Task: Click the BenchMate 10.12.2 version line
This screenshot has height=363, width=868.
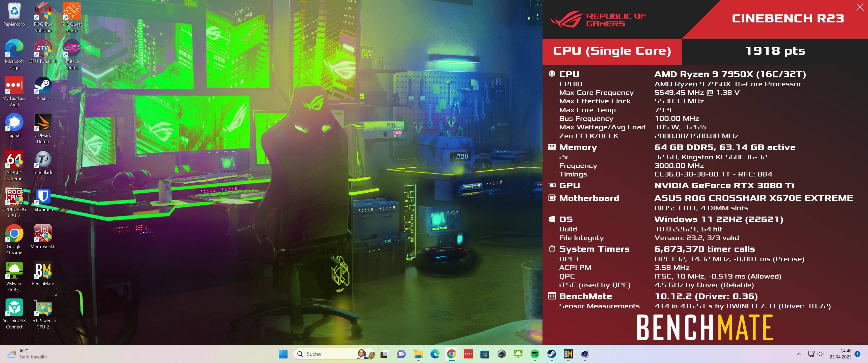Action: coord(706,297)
